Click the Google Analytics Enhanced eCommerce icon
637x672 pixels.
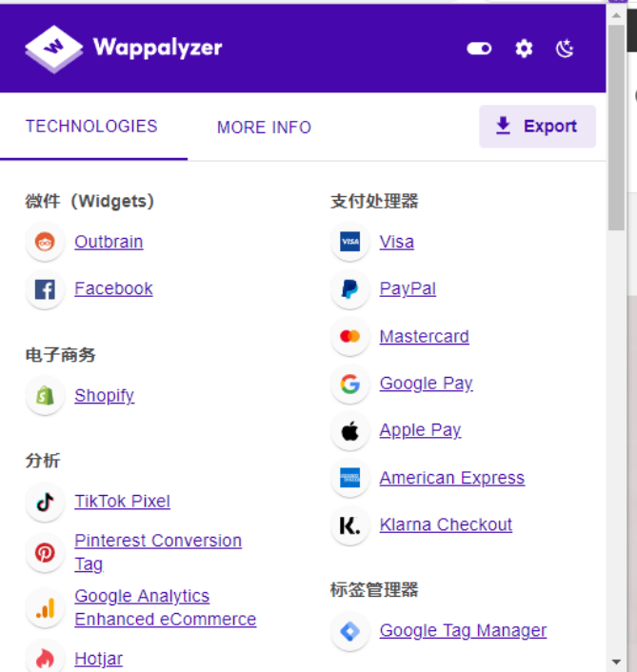pyautogui.click(x=45, y=608)
